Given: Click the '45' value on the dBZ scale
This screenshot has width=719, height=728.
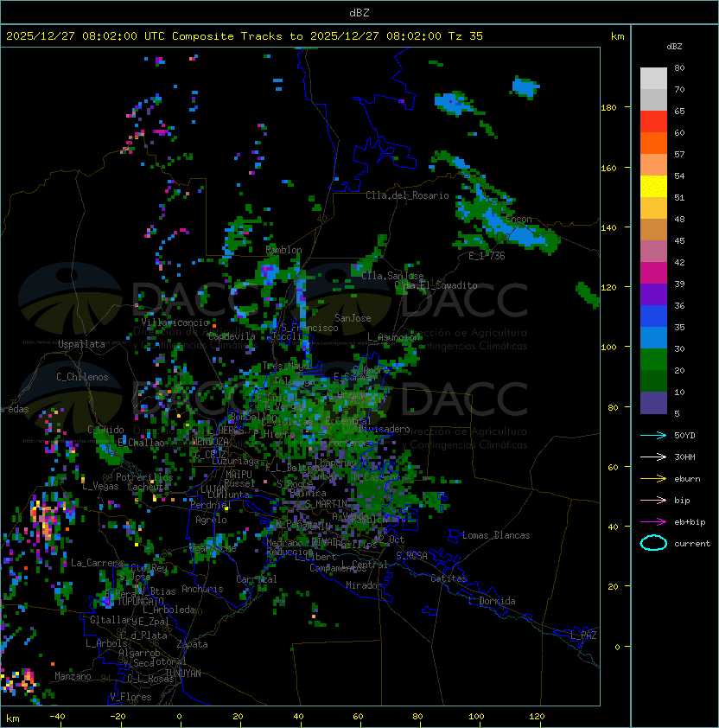Looking at the screenshot, I should point(679,240).
